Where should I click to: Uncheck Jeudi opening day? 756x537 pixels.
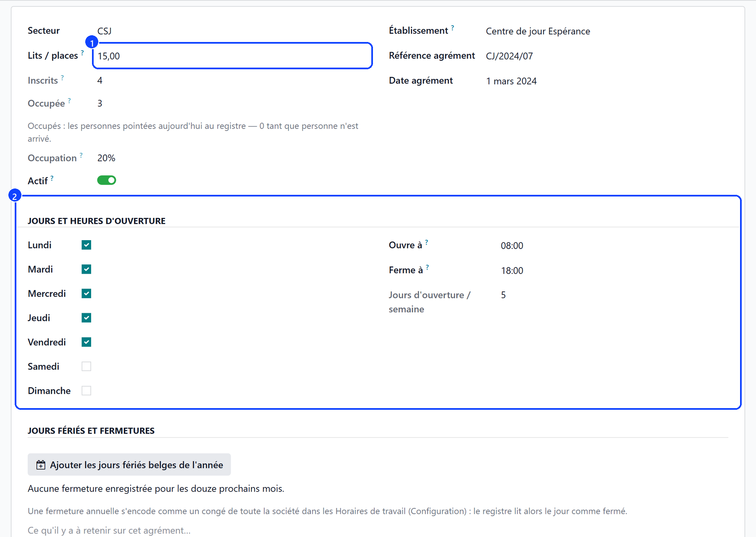(x=87, y=318)
